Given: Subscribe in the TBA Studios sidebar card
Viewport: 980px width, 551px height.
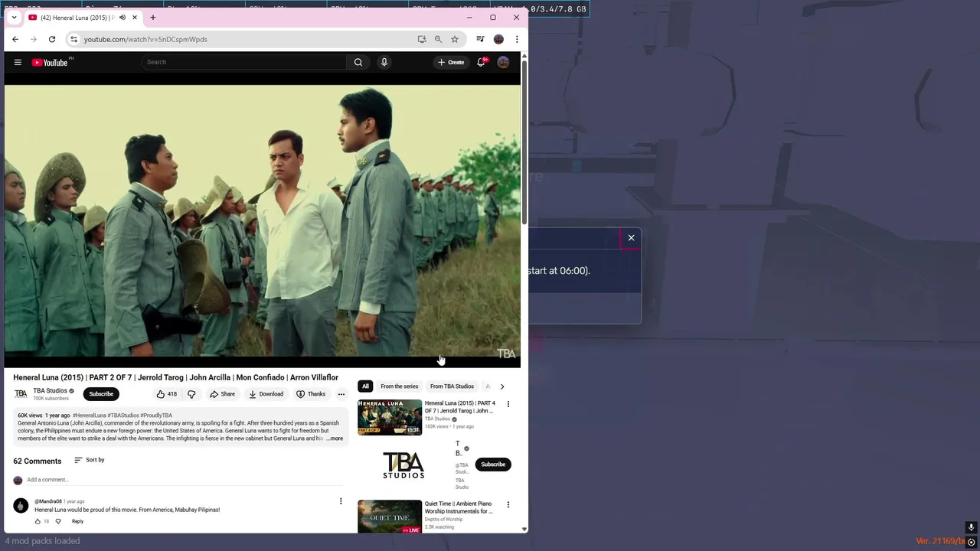Looking at the screenshot, I should (x=493, y=465).
